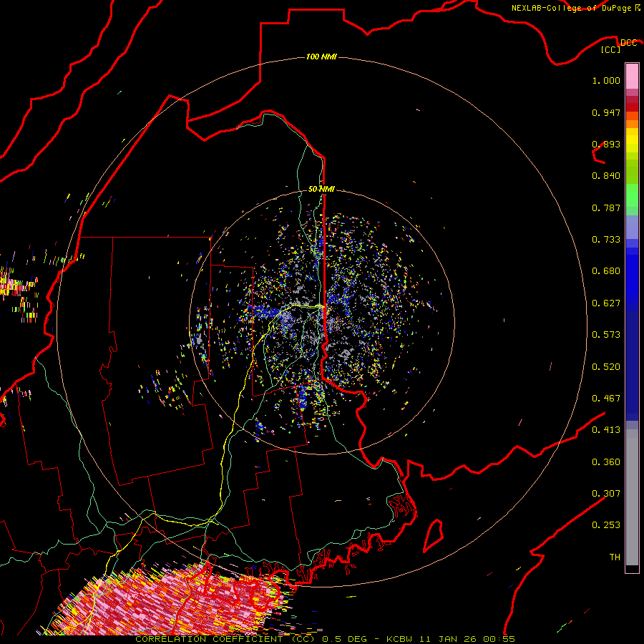
Task: Pick the pink swatch at the colorbar top
Action: pyautogui.click(x=632, y=76)
